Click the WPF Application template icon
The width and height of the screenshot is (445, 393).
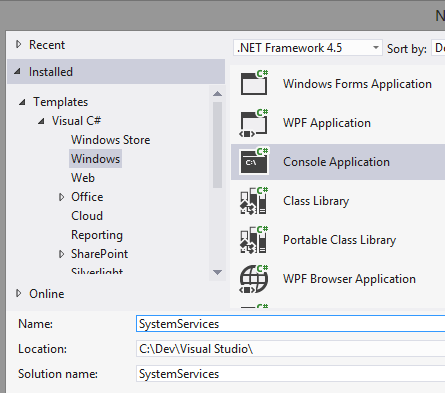click(254, 122)
